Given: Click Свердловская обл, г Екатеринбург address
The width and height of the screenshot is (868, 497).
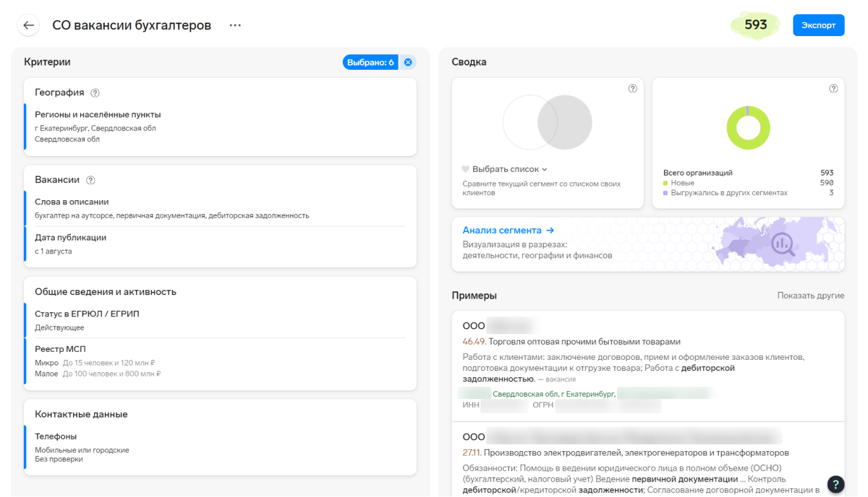Looking at the screenshot, I should coord(553,394).
